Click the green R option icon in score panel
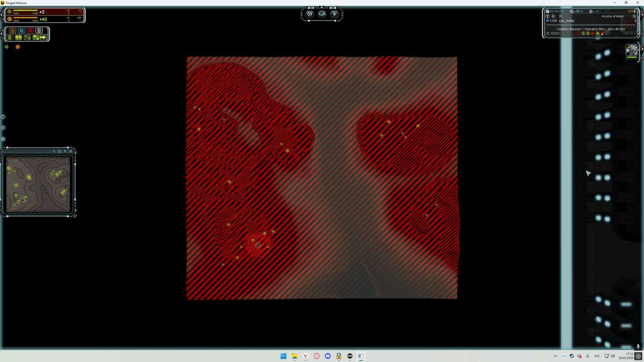Screen dimensions: 644x362 coord(588,33)
